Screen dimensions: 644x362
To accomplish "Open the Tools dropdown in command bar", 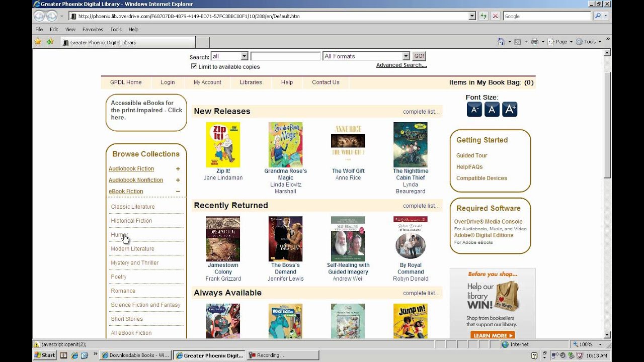I will tap(589, 42).
